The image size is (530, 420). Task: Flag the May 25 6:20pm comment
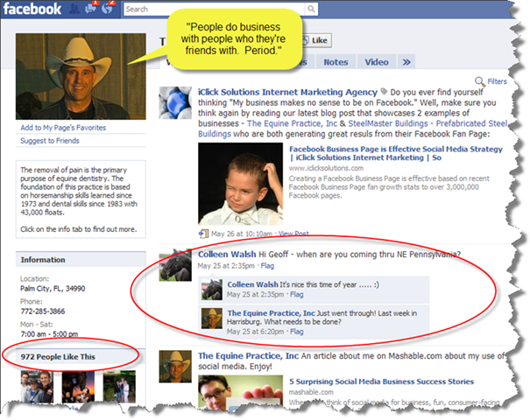click(x=296, y=332)
